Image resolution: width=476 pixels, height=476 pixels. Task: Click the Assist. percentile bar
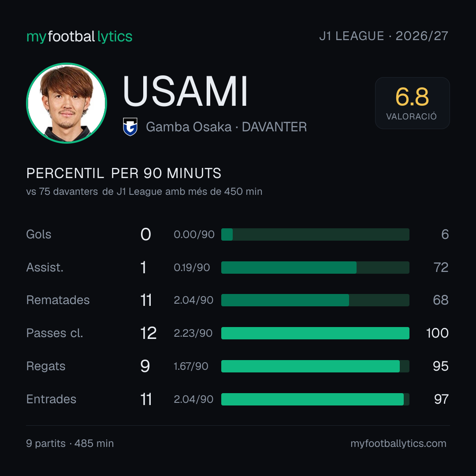point(315,268)
